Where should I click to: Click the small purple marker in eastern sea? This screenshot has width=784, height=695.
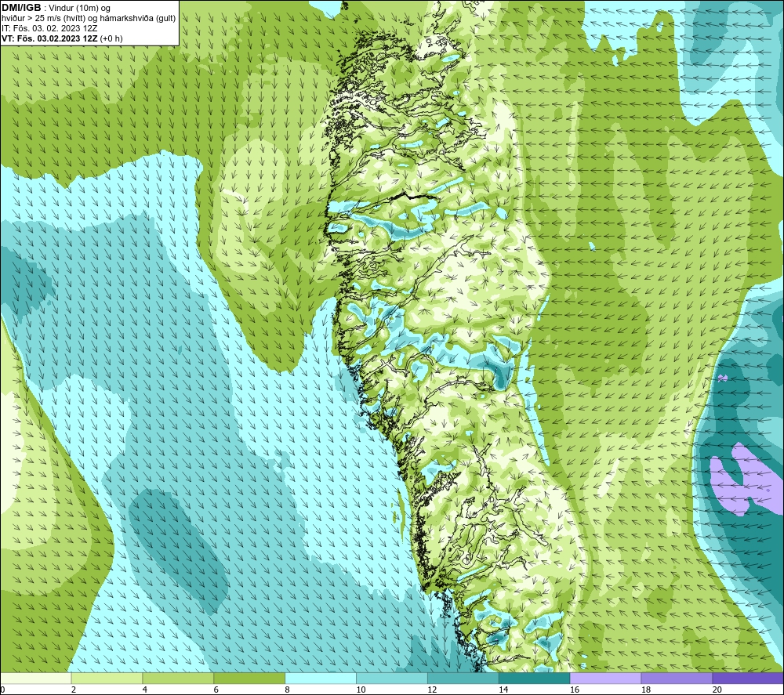(721, 378)
